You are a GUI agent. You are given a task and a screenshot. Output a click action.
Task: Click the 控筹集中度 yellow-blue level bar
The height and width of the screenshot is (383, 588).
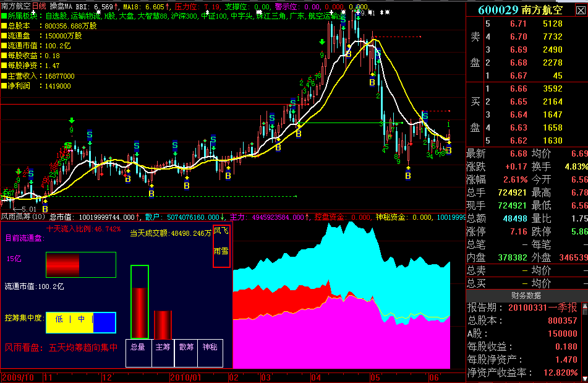(x=80, y=319)
